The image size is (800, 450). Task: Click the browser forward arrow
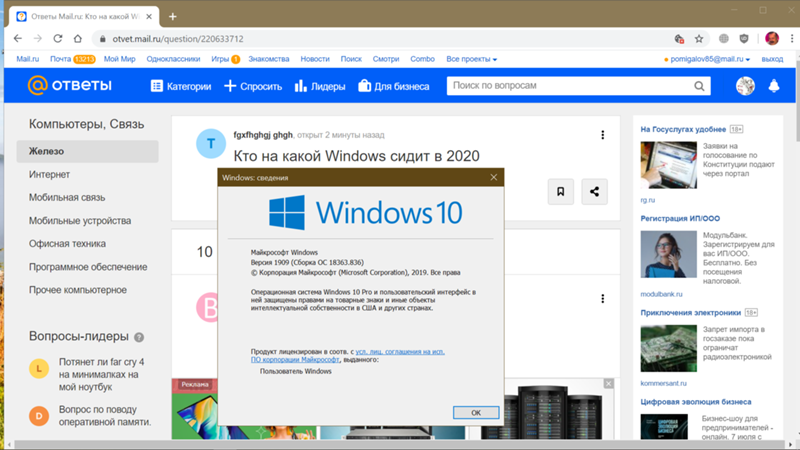[x=38, y=39]
